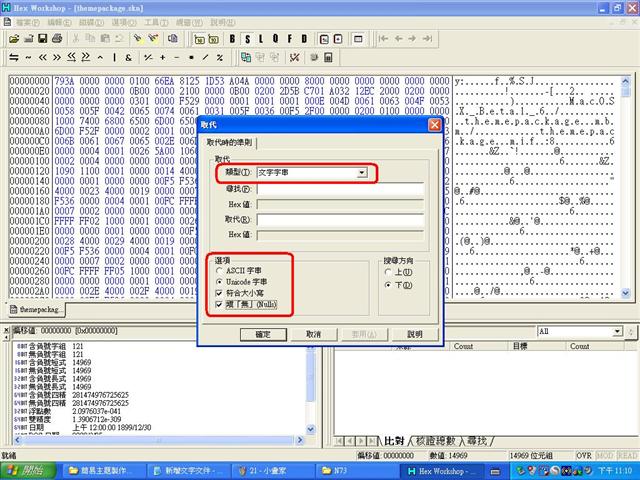Screen dimensions: 640x480
Task: Switch to the 尋找 results tab
Action: [x=478, y=441]
